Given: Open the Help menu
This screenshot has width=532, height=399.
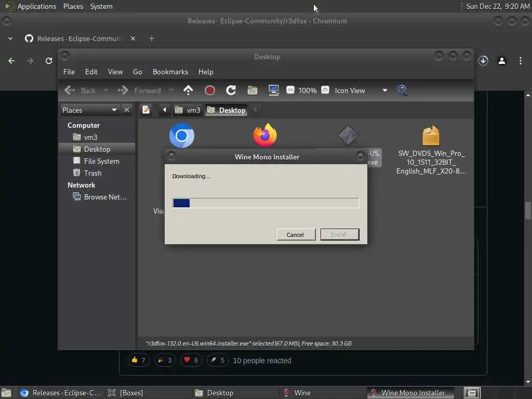Looking at the screenshot, I should tap(206, 72).
